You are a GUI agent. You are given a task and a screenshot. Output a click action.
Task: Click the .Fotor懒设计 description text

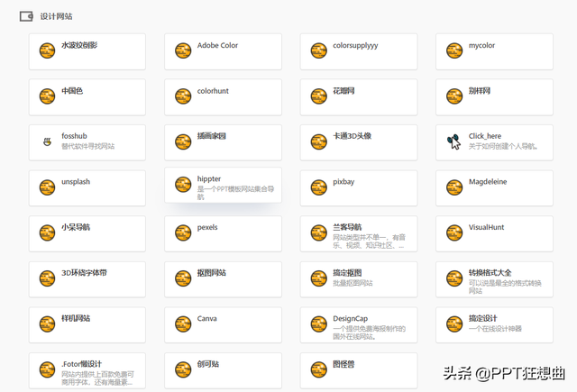98,378
